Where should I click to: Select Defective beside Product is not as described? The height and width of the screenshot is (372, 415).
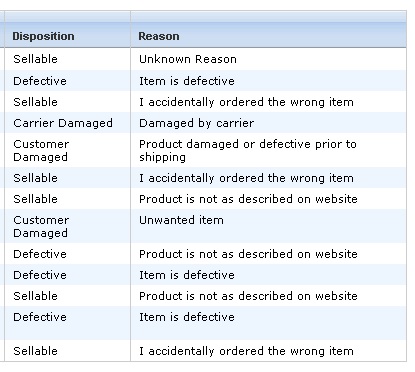pyautogui.click(x=40, y=254)
